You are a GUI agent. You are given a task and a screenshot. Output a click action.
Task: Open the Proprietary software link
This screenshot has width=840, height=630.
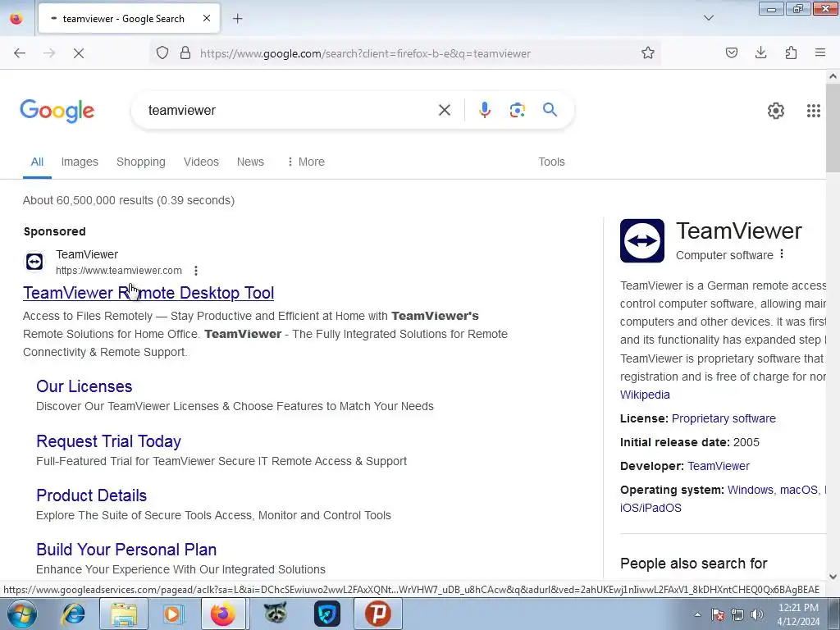click(x=724, y=418)
